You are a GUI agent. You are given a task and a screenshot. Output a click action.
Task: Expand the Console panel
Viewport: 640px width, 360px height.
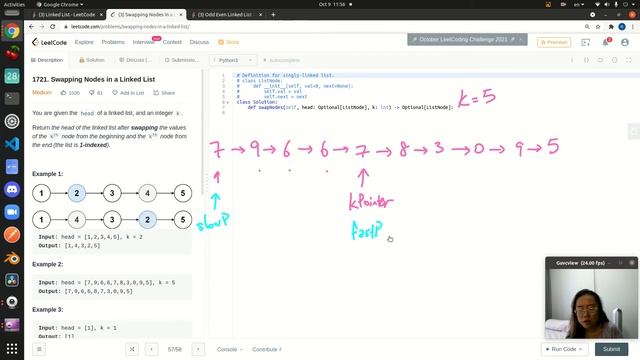pos(229,349)
